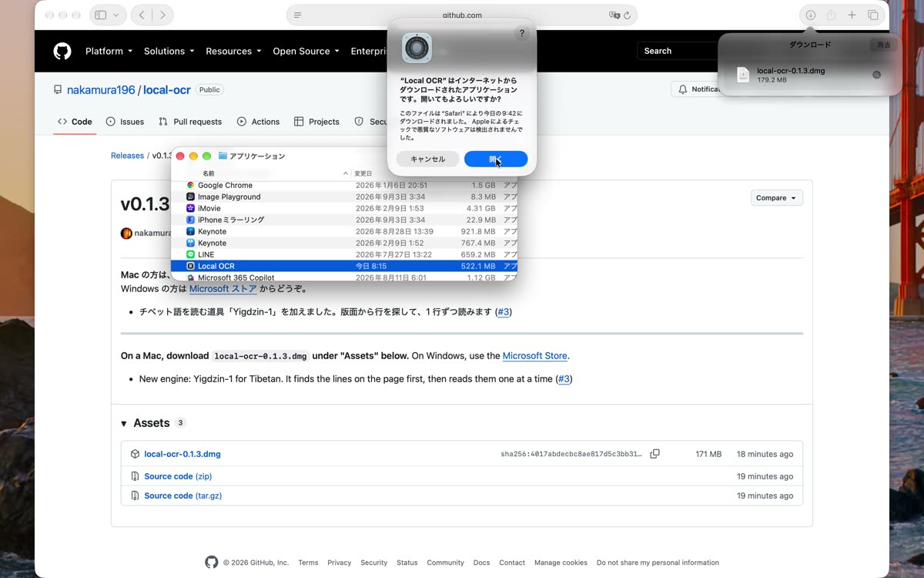
Task: Open the Microsoft Store link
Action: 534,356
